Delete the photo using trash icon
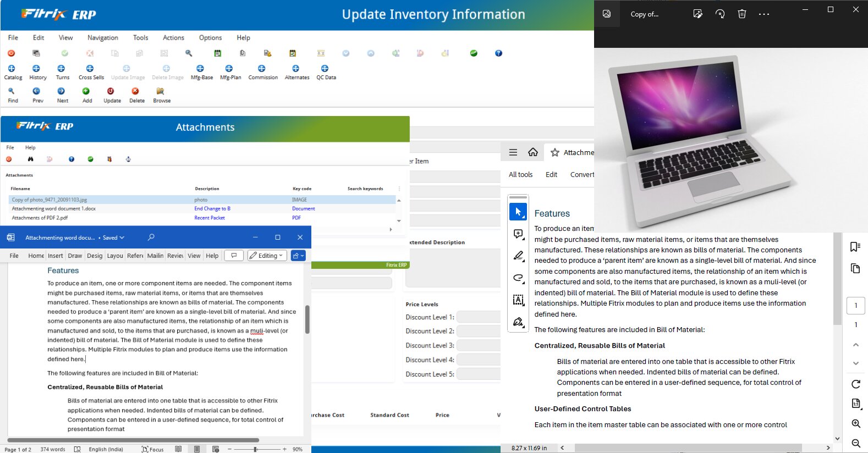 741,14
